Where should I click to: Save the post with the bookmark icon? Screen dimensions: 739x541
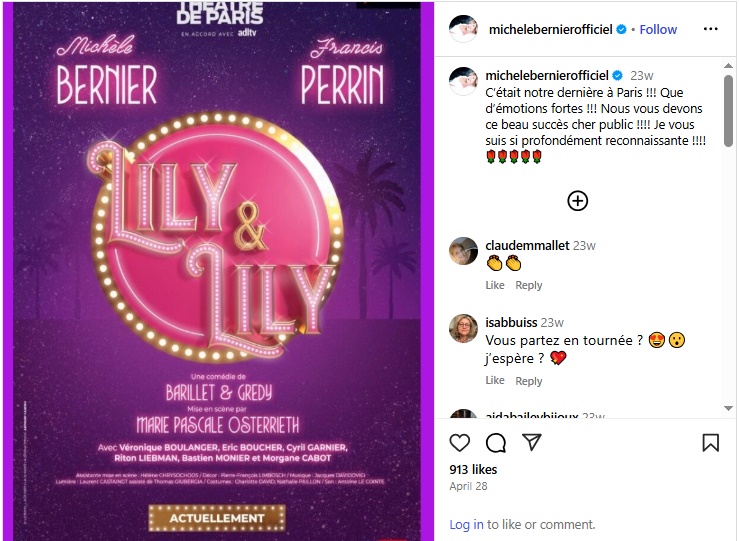click(x=710, y=443)
